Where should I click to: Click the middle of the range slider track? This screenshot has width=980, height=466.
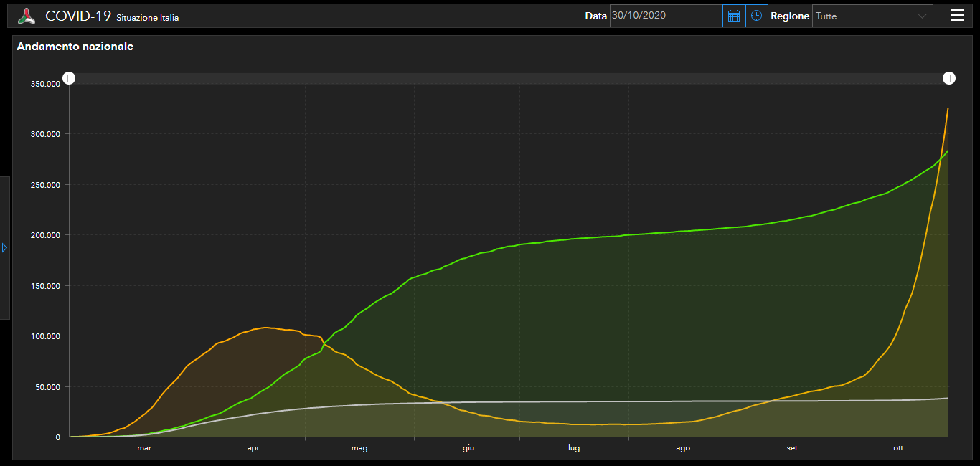pyautogui.click(x=509, y=78)
